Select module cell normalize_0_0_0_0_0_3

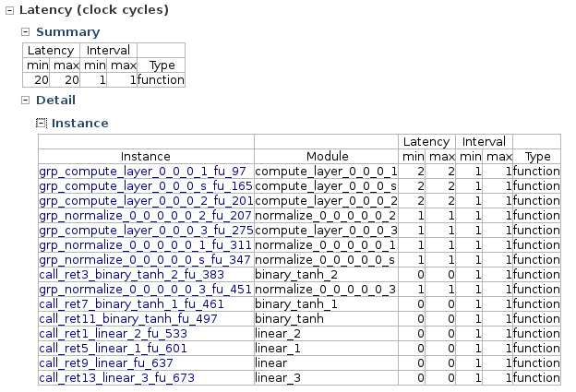[x=326, y=290]
